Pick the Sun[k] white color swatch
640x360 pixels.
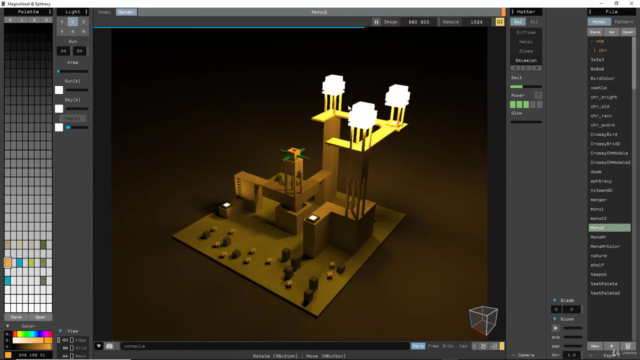[59, 90]
